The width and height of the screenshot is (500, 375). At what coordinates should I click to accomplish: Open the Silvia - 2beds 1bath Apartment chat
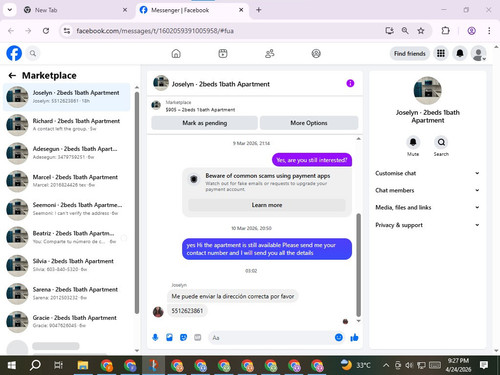(x=67, y=265)
